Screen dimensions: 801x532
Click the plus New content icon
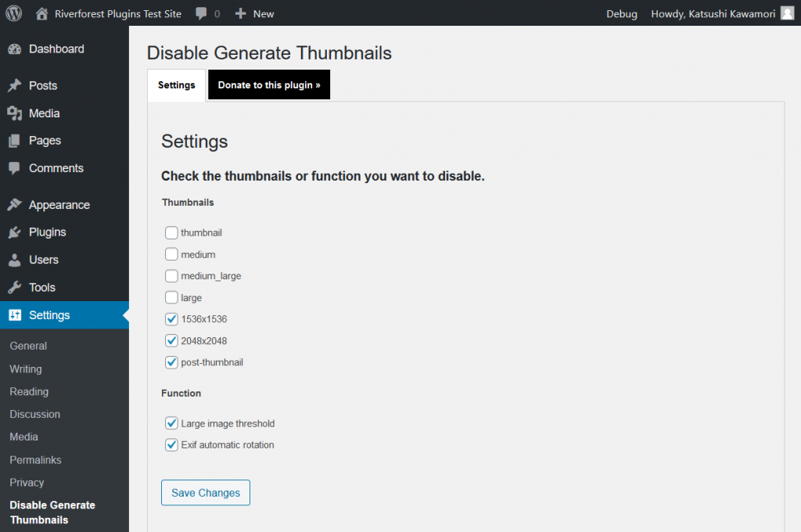pyautogui.click(x=241, y=13)
